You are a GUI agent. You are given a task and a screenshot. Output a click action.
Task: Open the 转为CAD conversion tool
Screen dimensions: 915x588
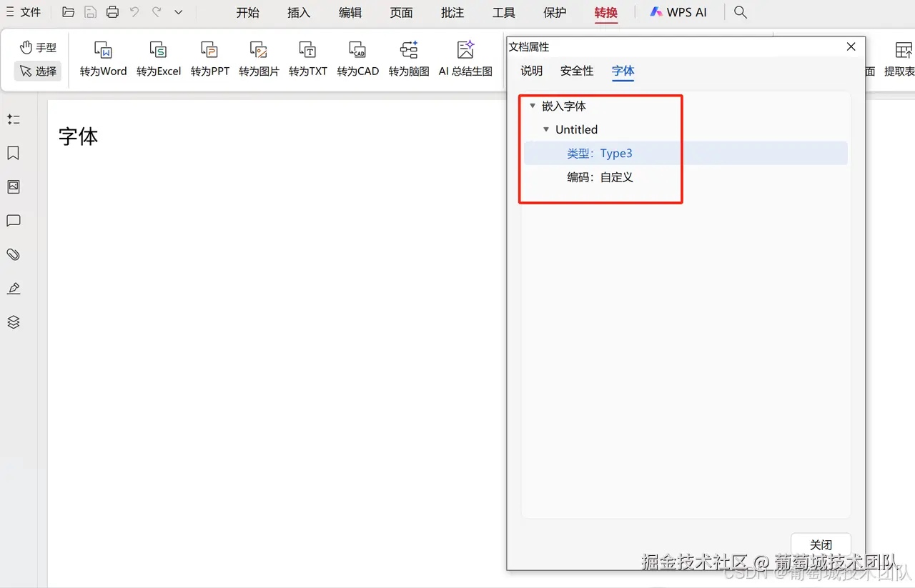click(x=357, y=57)
